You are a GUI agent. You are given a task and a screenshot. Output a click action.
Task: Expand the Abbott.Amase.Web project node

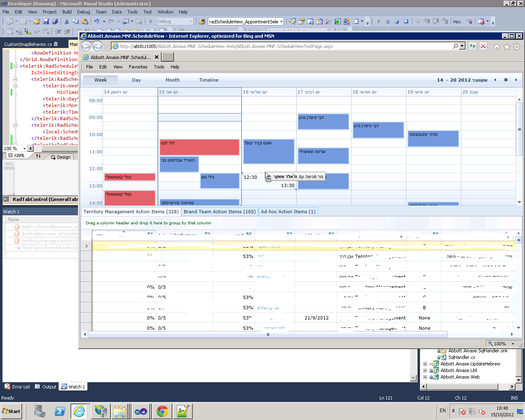(x=425, y=377)
